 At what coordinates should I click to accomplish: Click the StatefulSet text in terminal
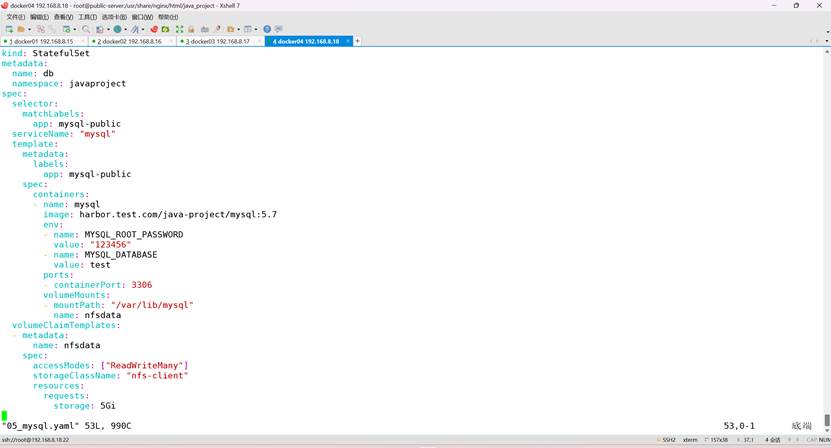pyautogui.click(x=61, y=53)
